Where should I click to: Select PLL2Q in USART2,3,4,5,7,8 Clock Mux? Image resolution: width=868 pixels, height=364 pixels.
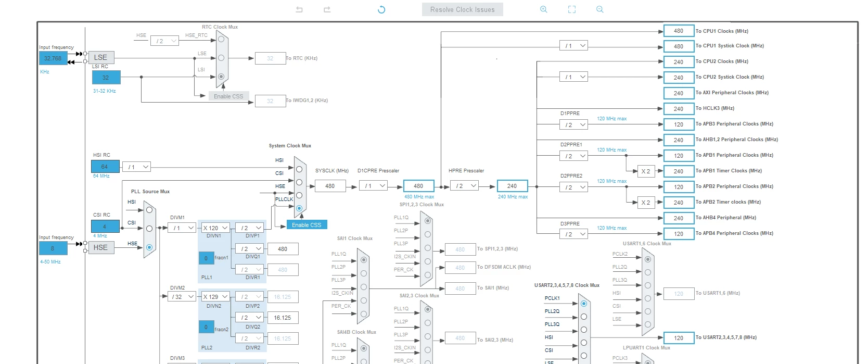[584, 317]
